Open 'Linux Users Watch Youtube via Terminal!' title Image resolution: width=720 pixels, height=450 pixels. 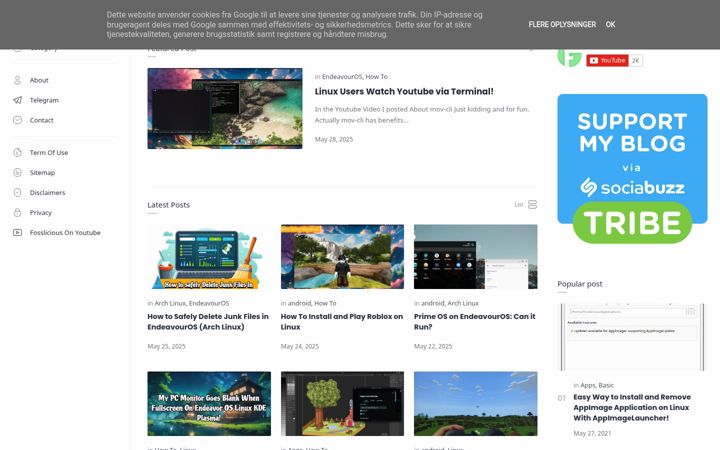pos(404,91)
